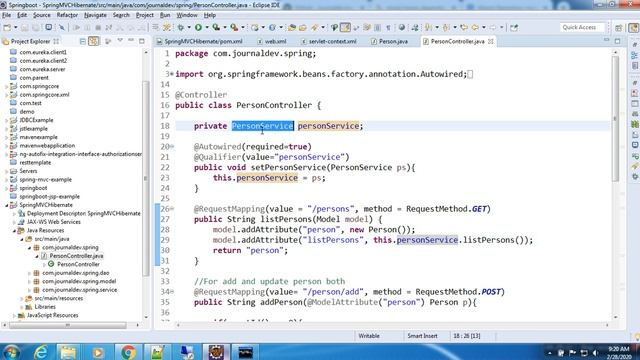640x360 pixels.
Task: Open Google Chrome from the taskbar
Action: tap(128, 352)
